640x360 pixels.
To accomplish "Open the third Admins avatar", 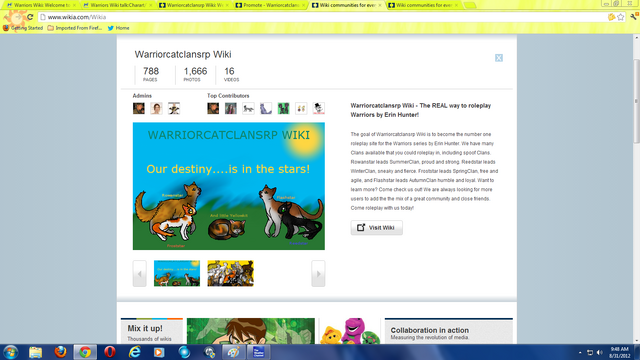I will [174, 108].
